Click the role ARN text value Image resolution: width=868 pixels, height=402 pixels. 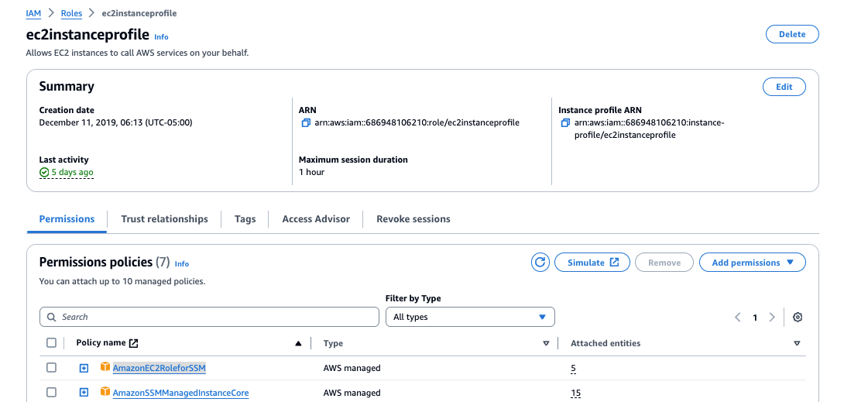417,123
